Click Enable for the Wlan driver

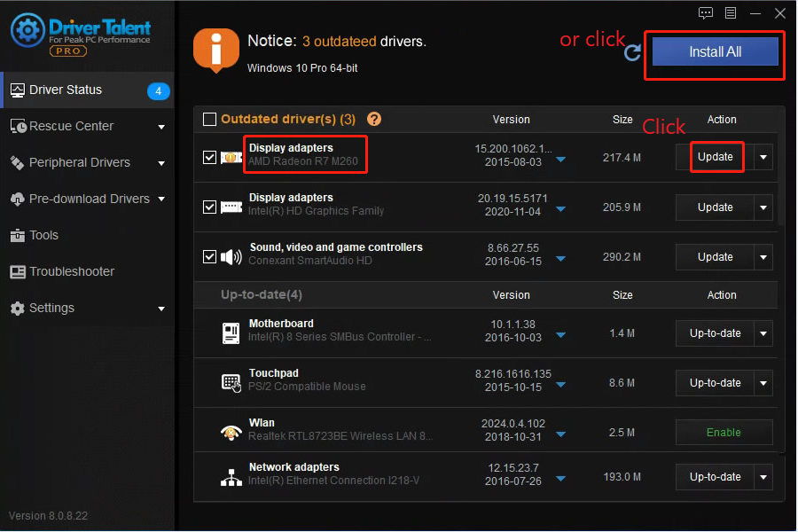[724, 433]
